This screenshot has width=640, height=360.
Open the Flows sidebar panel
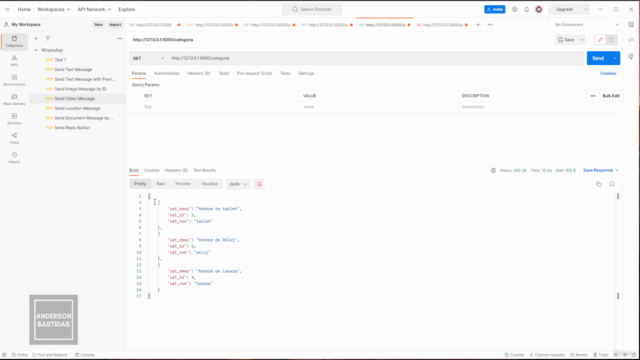point(14,138)
